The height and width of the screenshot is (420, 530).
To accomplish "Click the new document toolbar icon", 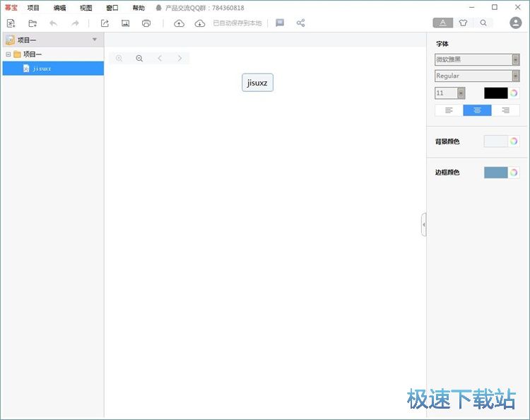I will [11, 23].
